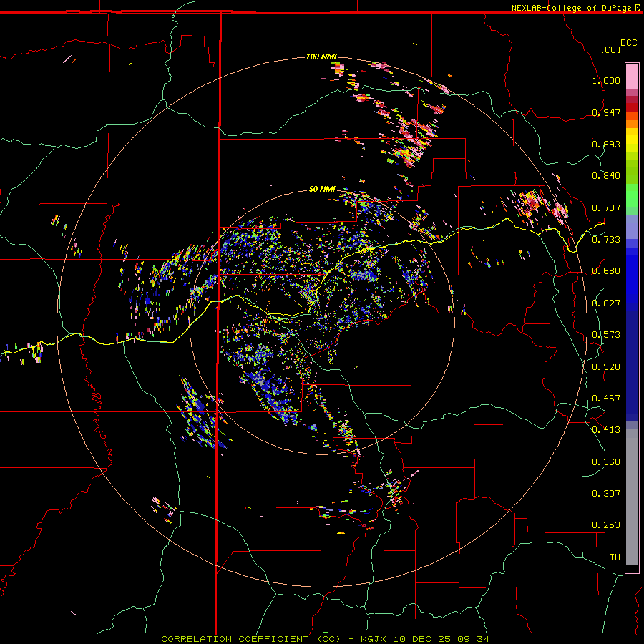Screen dimensions: 644x644
Task: Select the 0.787 scale value
Action: pos(606,208)
